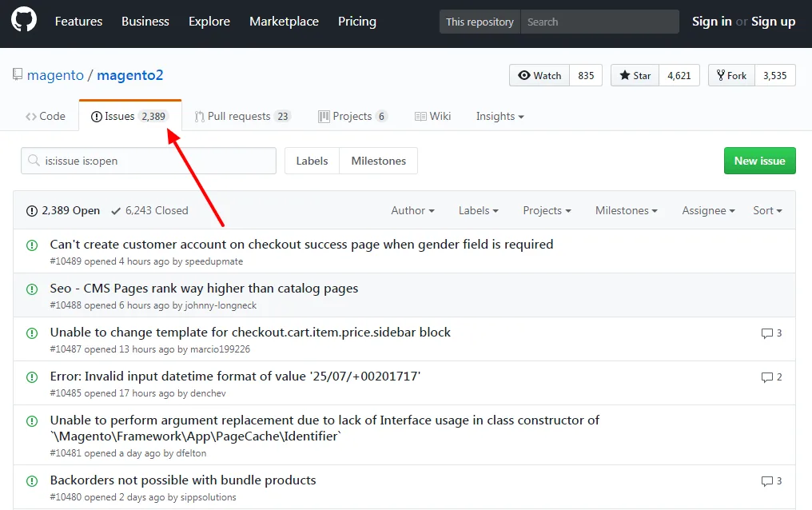
Task: Click the green New issue button
Action: pos(760,161)
